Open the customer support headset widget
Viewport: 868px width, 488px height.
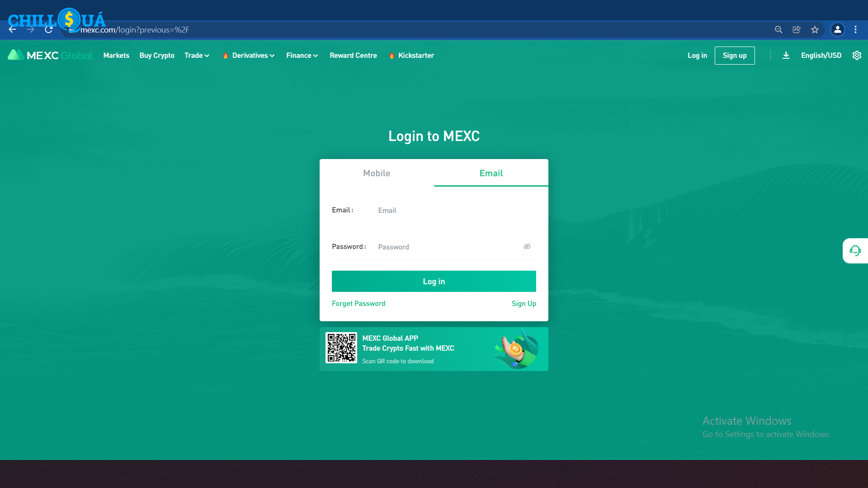pyautogui.click(x=855, y=251)
